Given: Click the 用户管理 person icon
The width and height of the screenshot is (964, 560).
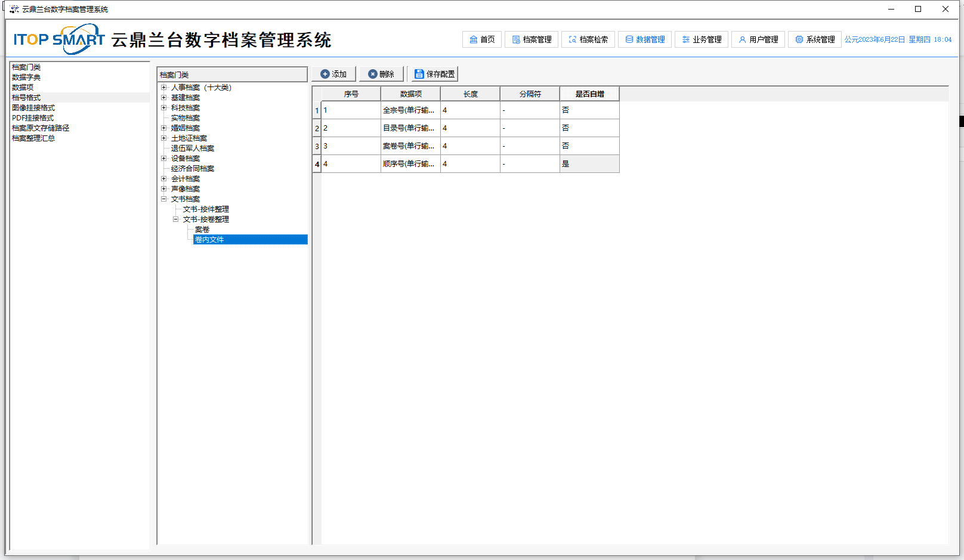Looking at the screenshot, I should point(742,39).
